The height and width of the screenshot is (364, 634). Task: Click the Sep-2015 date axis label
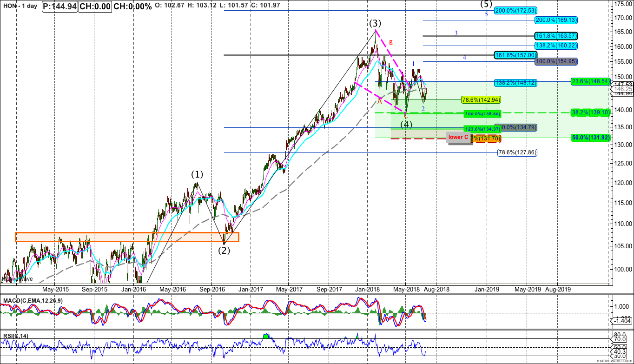[95, 289]
